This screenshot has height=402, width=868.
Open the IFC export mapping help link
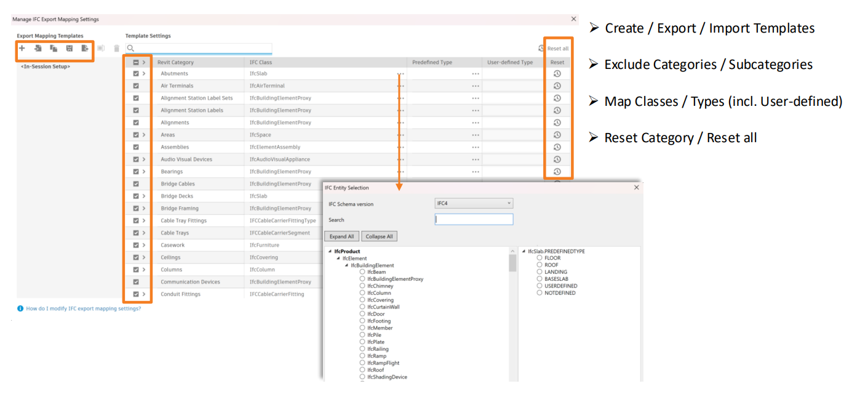pos(83,308)
